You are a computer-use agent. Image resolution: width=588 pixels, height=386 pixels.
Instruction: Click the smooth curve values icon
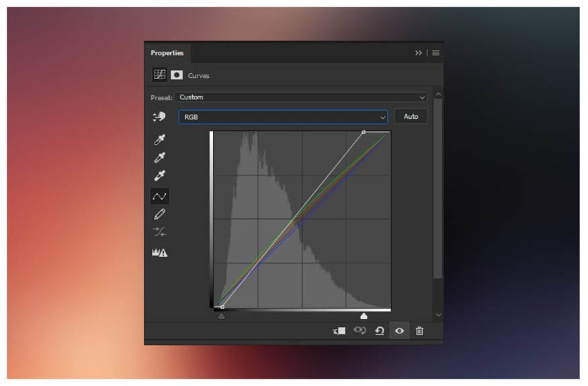click(159, 232)
